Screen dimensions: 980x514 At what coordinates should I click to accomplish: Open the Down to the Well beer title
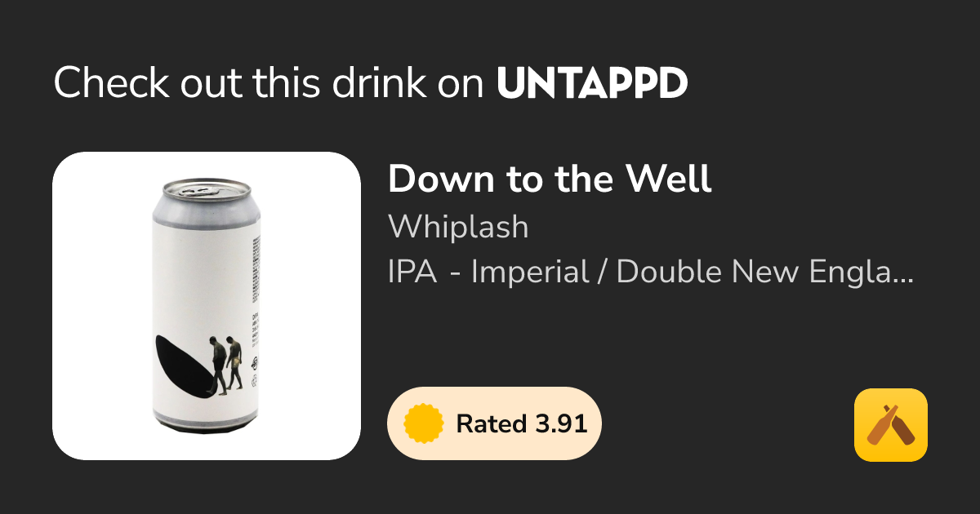click(550, 179)
